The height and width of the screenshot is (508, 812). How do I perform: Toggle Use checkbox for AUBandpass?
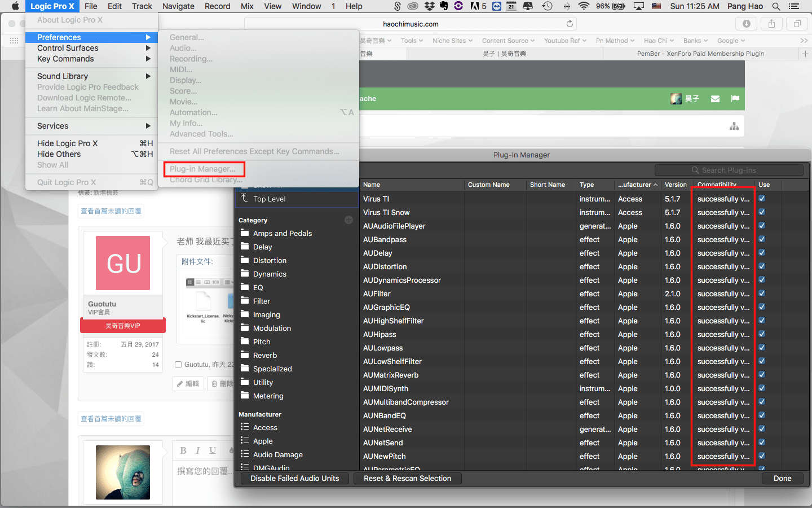pyautogui.click(x=762, y=239)
